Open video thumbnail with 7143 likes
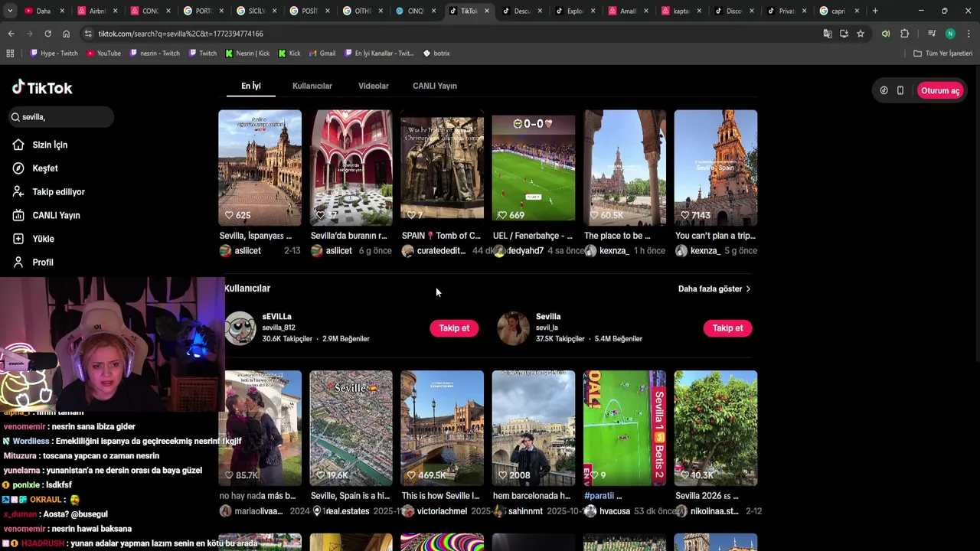 716,168
